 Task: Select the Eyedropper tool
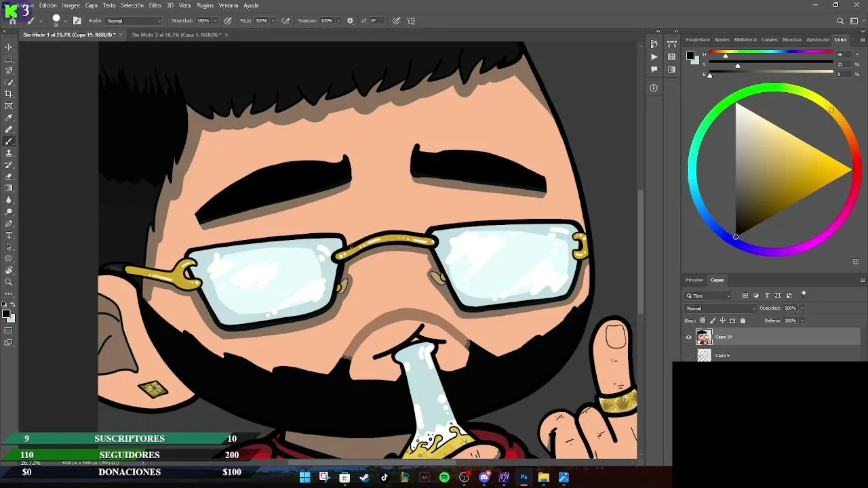tap(9, 118)
